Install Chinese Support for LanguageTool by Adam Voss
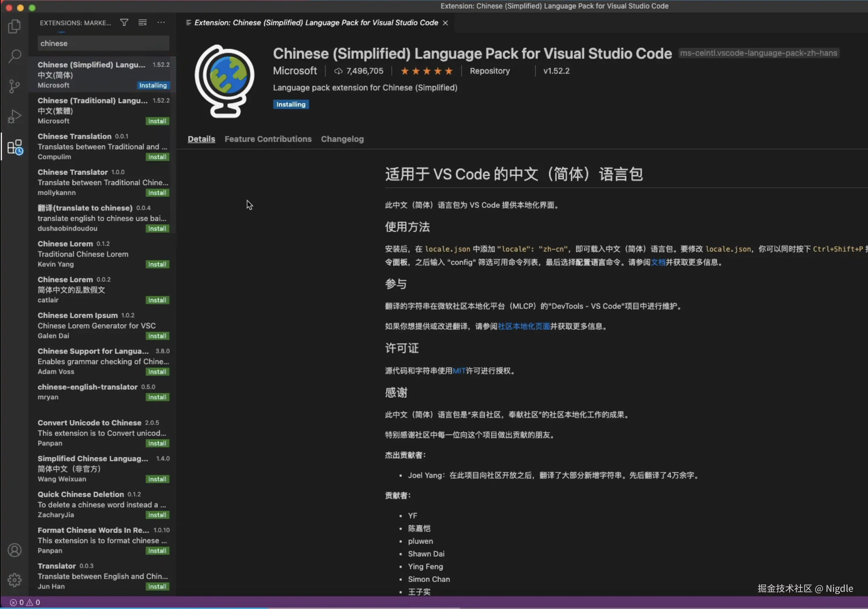868x609 pixels. pos(157,372)
